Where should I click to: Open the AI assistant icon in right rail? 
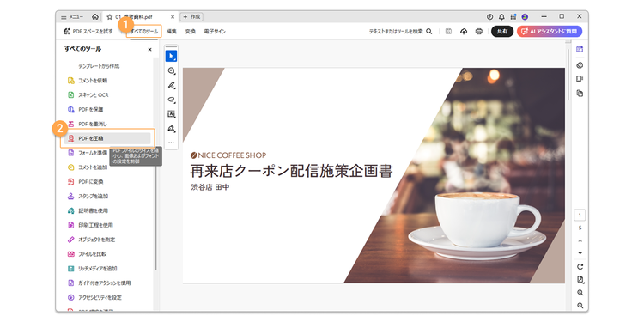[580, 49]
